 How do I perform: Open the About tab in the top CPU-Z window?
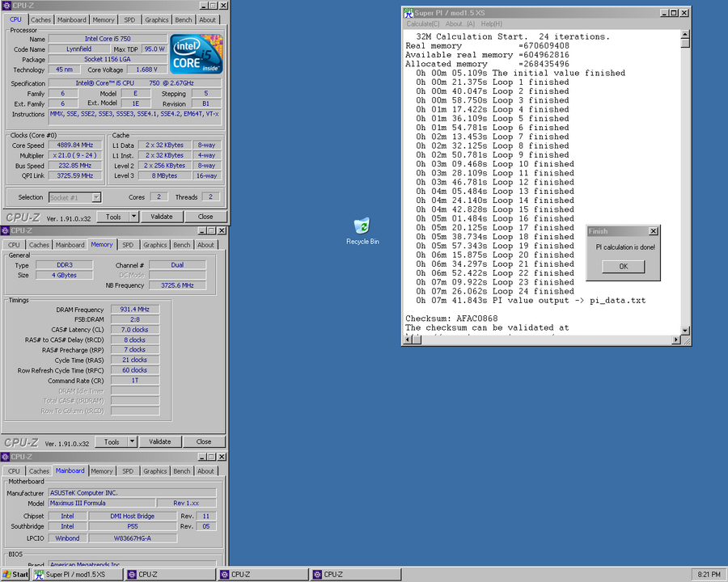(207, 20)
